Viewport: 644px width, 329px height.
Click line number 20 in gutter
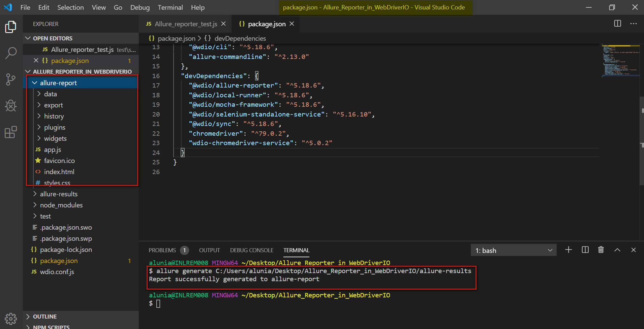point(156,114)
